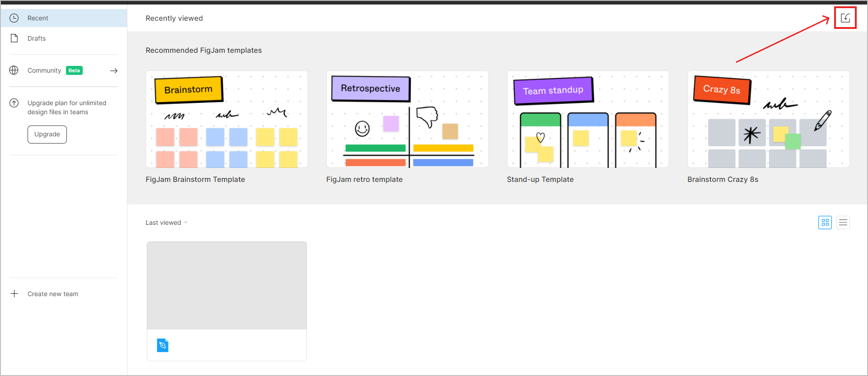Click the Stand-up Template title
868x376 pixels.
click(540, 180)
